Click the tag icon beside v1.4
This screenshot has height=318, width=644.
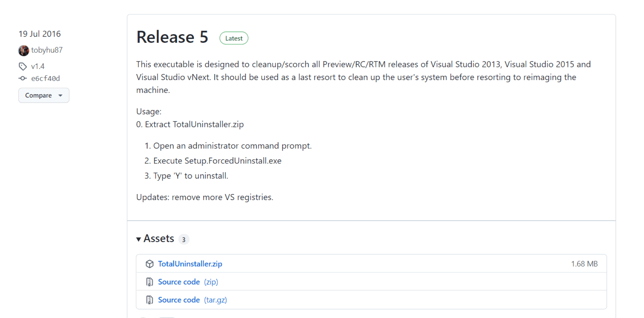23,66
